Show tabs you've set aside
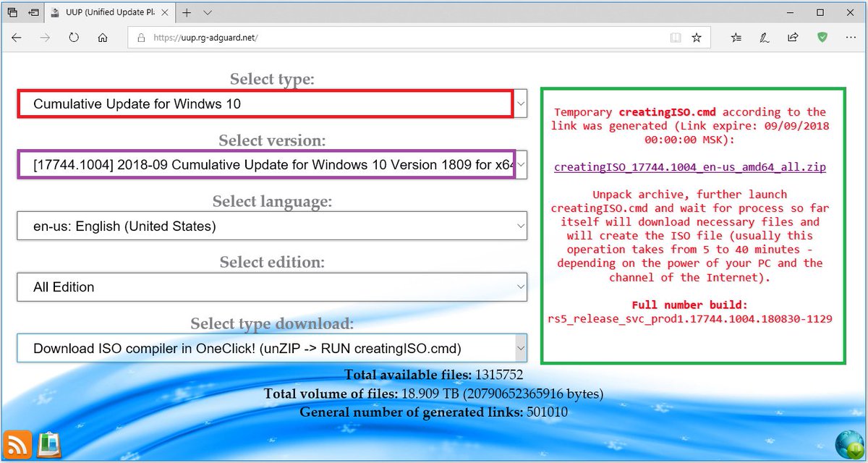Image resolution: width=868 pixels, height=463 pixels. 12,12
